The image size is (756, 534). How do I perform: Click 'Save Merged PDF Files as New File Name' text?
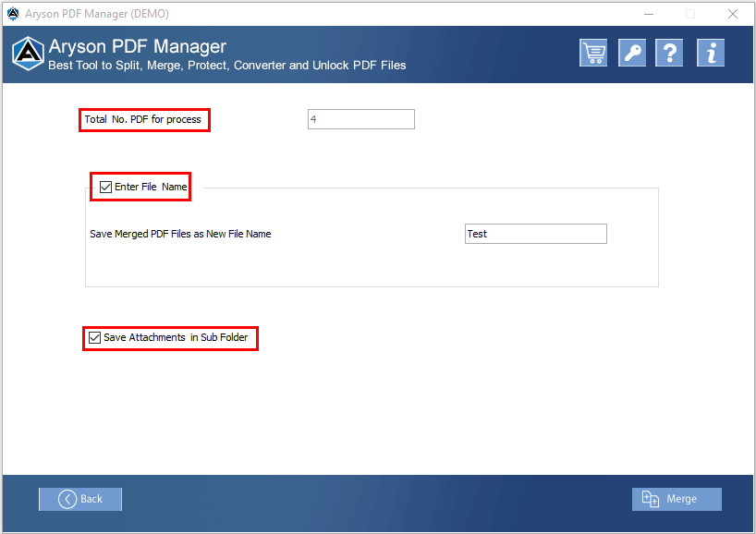[180, 235]
